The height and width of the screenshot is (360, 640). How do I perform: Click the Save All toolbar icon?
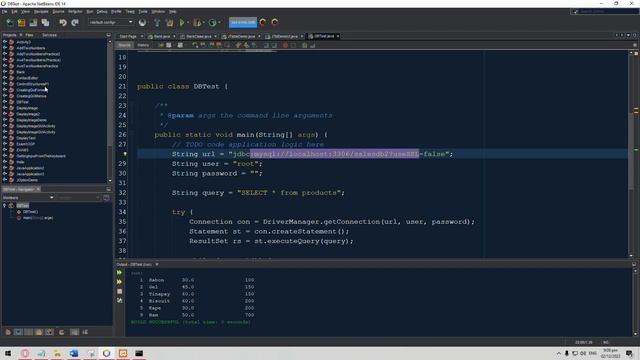pos(45,22)
